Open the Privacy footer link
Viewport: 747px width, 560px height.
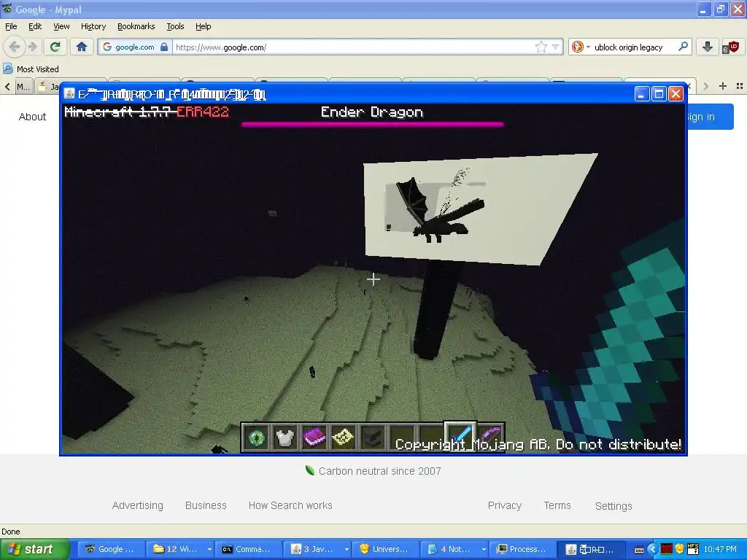(505, 505)
